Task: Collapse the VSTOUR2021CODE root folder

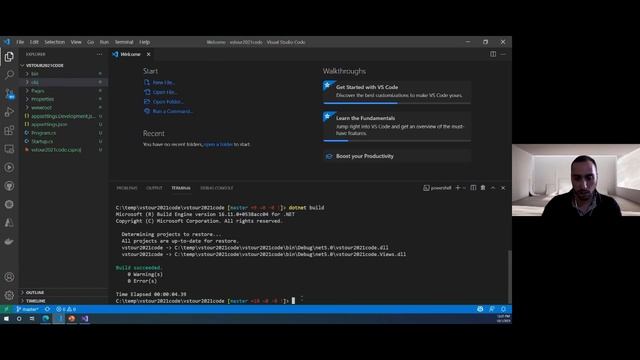Action: pyautogui.click(x=44, y=65)
